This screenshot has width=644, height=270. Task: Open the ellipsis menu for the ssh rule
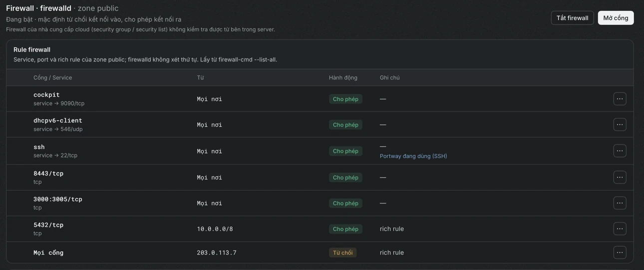click(620, 151)
